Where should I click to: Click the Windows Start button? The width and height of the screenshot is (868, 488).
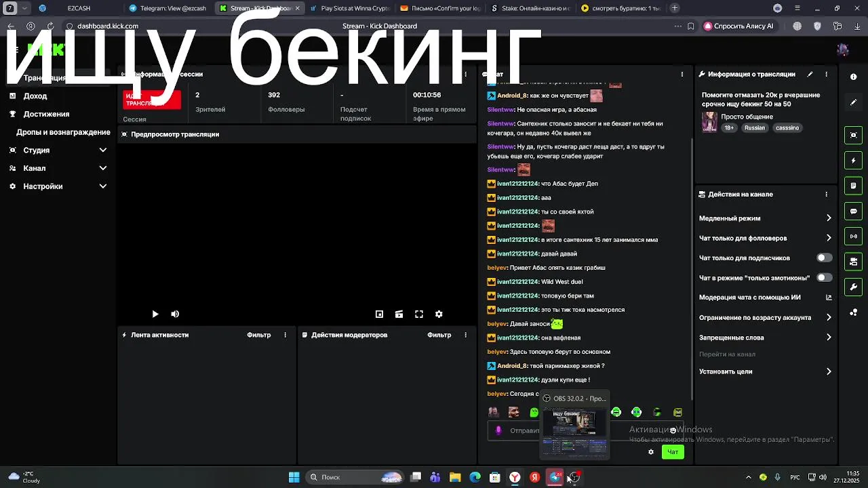click(294, 477)
